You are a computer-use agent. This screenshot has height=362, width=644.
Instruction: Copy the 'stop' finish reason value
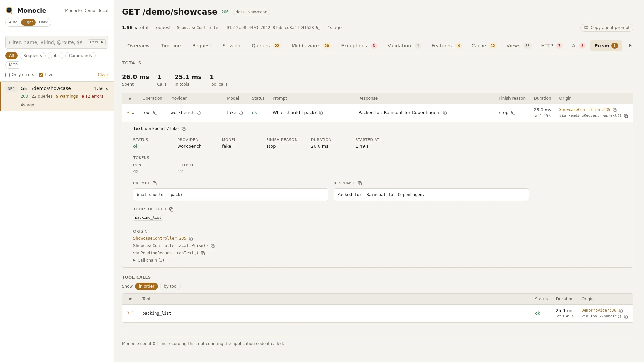(x=513, y=113)
